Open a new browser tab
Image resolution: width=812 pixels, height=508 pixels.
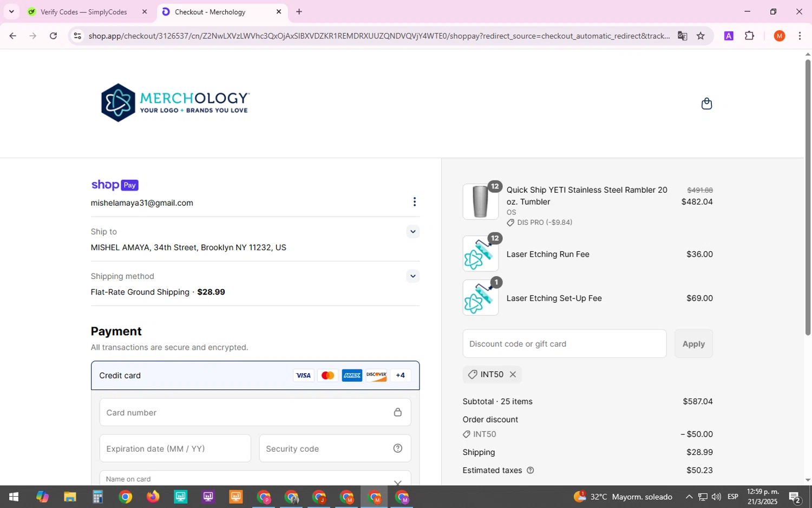(299, 12)
